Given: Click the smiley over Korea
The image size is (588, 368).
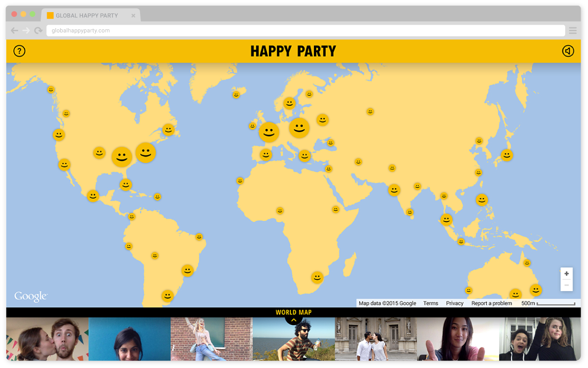Looking at the screenshot, I should point(479,141).
